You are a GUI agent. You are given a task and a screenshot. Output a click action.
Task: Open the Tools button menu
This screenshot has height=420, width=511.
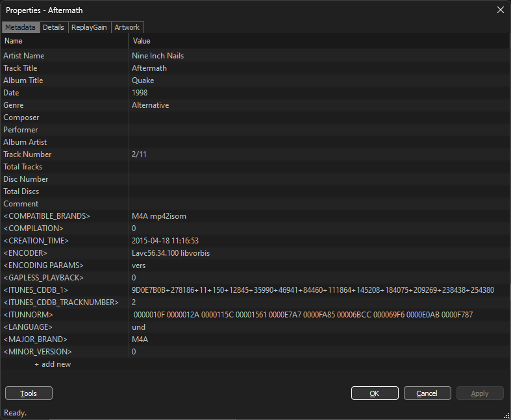[29, 393]
